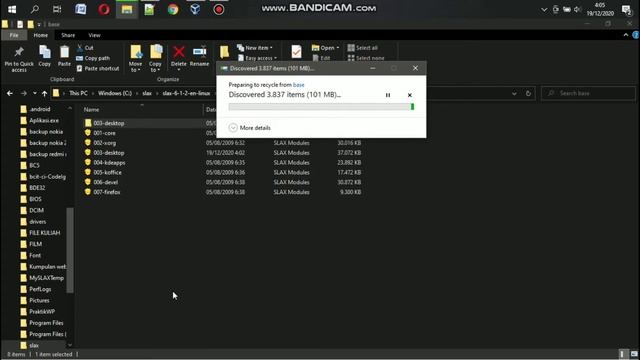
Task: Click Select all in ribbon
Action: pos(363,48)
